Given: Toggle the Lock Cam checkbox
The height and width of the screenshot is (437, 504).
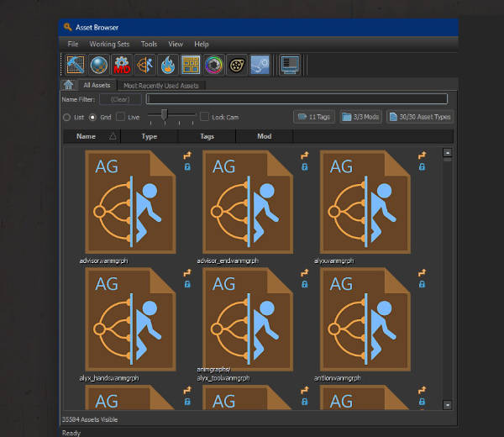Looking at the screenshot, I should 204,117.
